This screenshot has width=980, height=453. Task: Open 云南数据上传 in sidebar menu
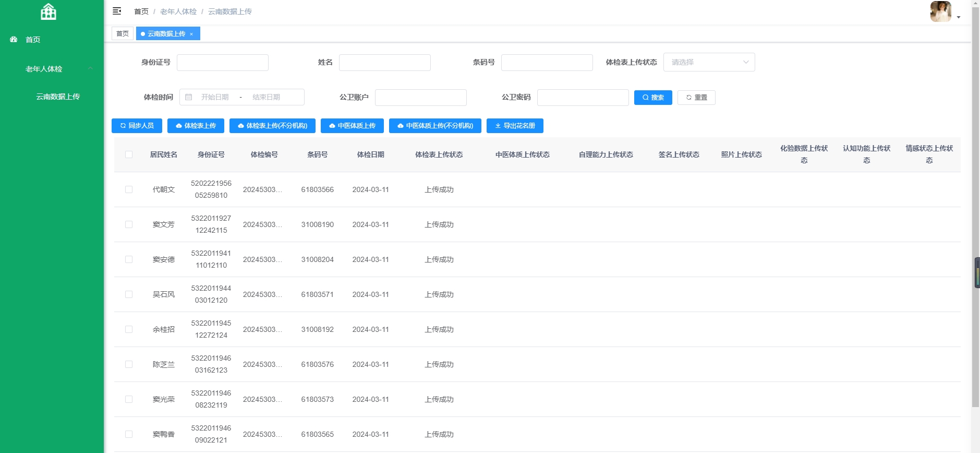pyautogui.click(x=58, y=97)
